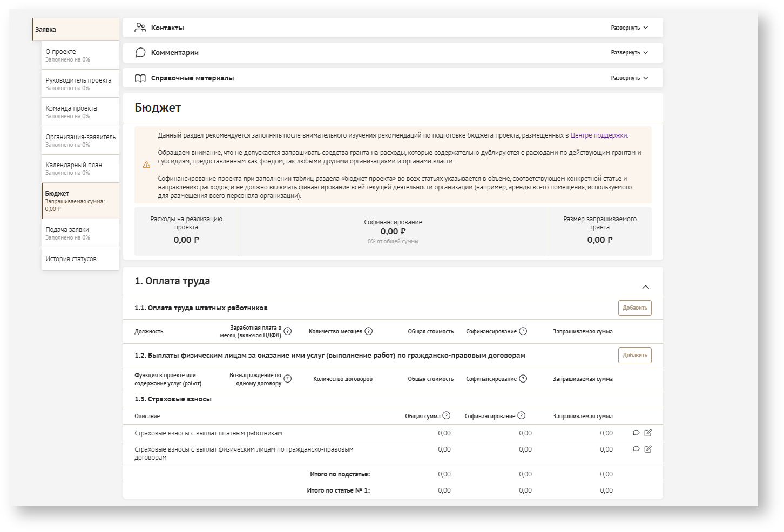Click the help icon next to Общая сумма
Image resolution: width=784 pixels, height=532 pixels.
pos(447,415)
